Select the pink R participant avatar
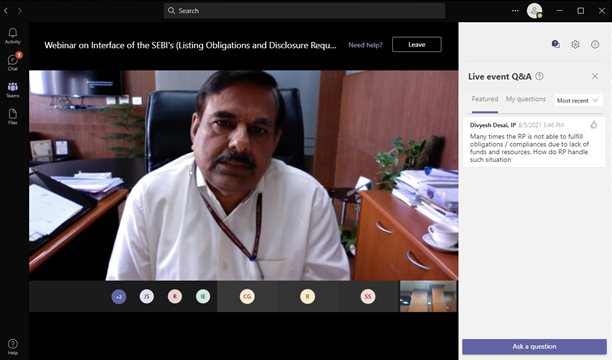The width and height of the screenshot is (612, 360). pyautogui.click(x=175, y=297)
